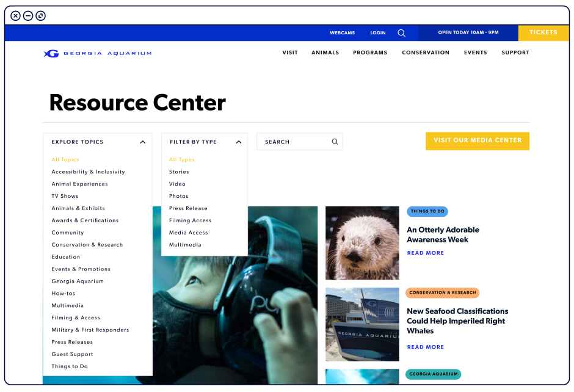Open the Conservation menu
The width and height of the screenshot is (574, 392).
426,53
